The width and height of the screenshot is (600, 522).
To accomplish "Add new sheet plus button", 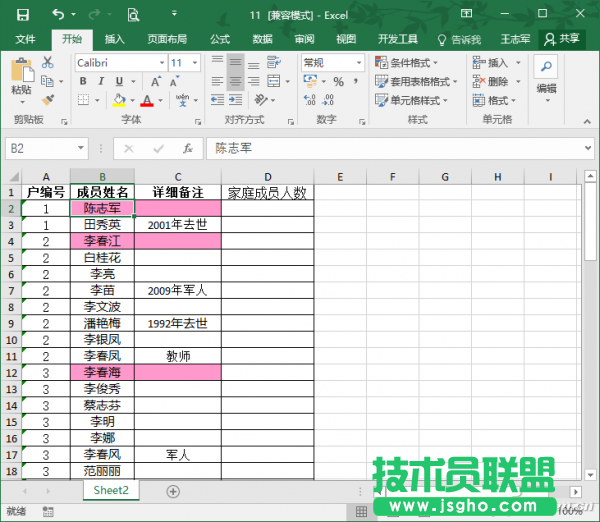I will coord(173,491).
